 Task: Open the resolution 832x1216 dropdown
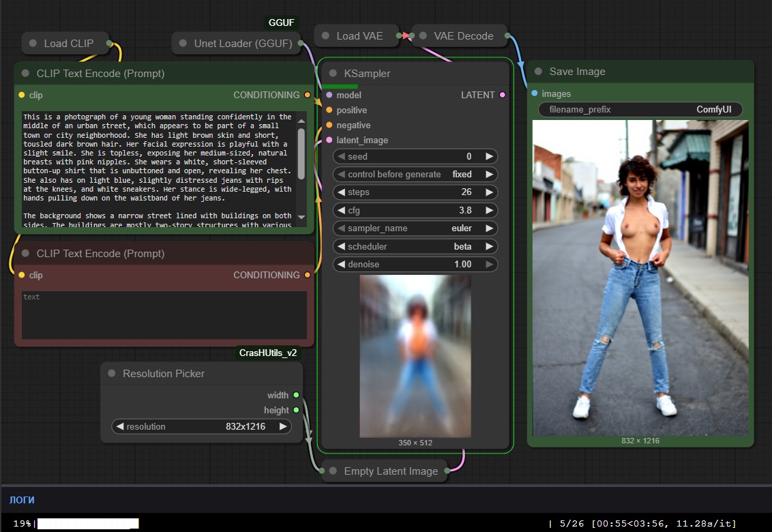[201, 426]
